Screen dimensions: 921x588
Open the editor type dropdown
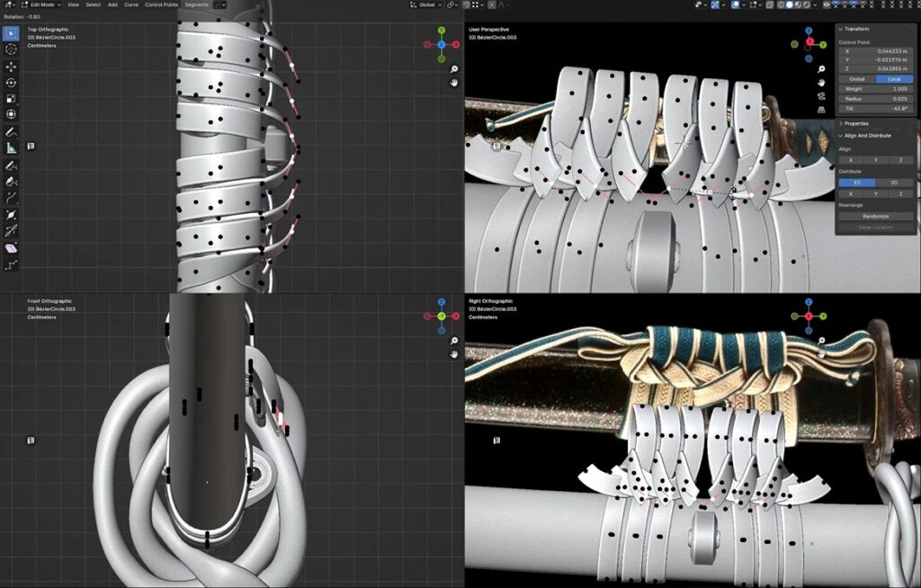point(9,4)
